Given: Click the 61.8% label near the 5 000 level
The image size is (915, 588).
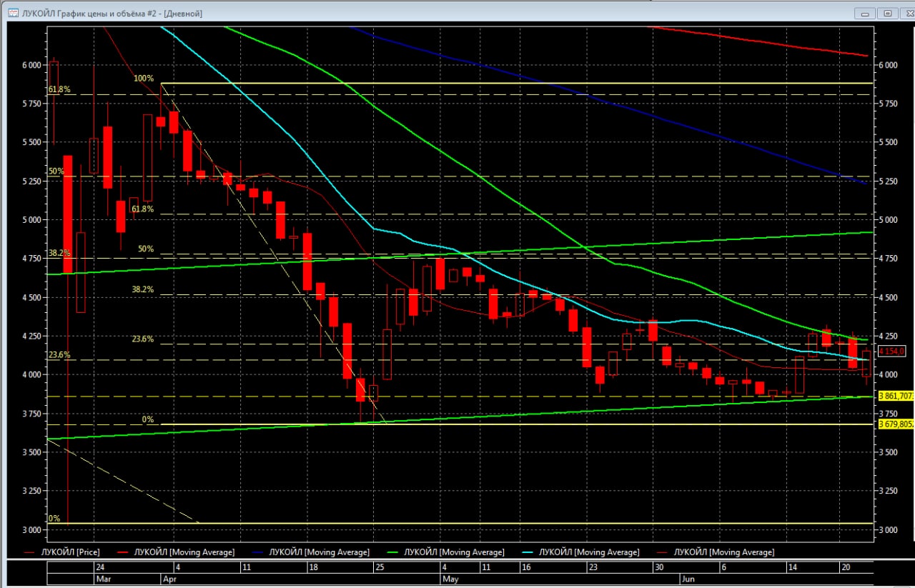Looking at the screenshot, I should click(x=142, y=209).
